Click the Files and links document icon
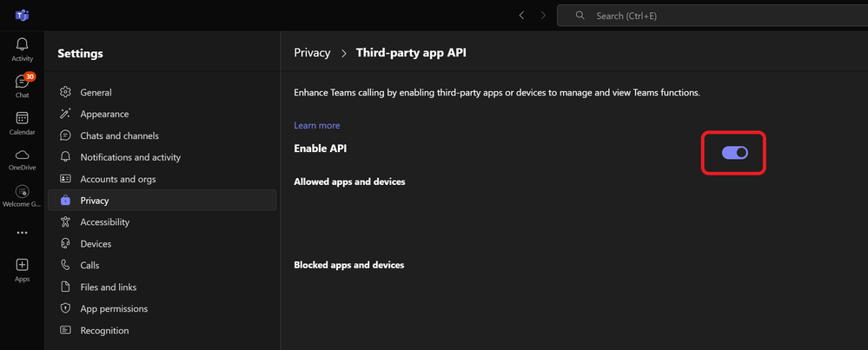Screen dimensions: 868x350 65,287
